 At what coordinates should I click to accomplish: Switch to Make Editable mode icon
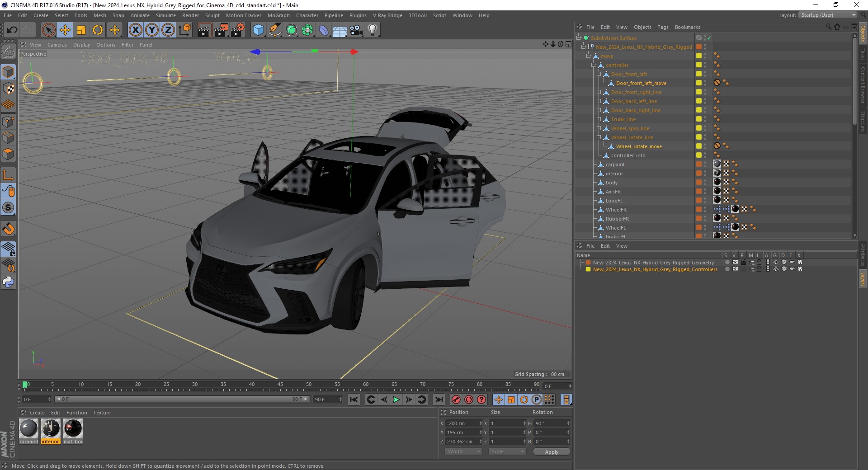[8, 51]
